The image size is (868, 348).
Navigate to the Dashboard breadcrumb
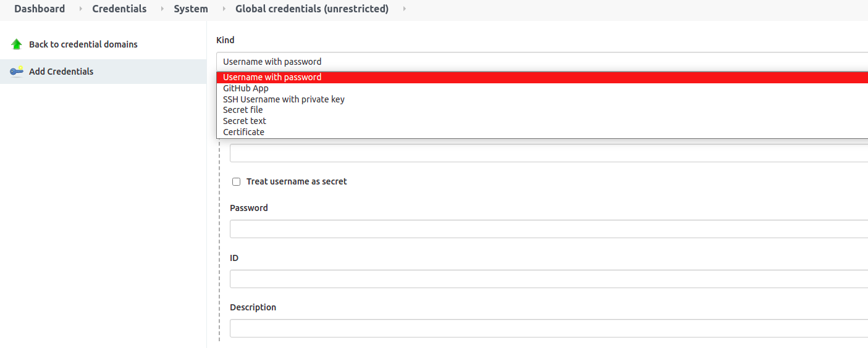click(40, 9)
